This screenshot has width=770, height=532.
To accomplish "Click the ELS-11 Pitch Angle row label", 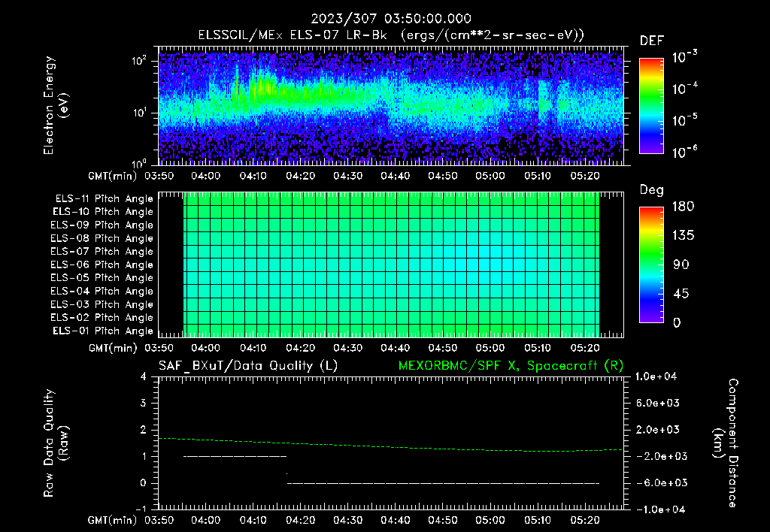I will click(x=104, y=199).
